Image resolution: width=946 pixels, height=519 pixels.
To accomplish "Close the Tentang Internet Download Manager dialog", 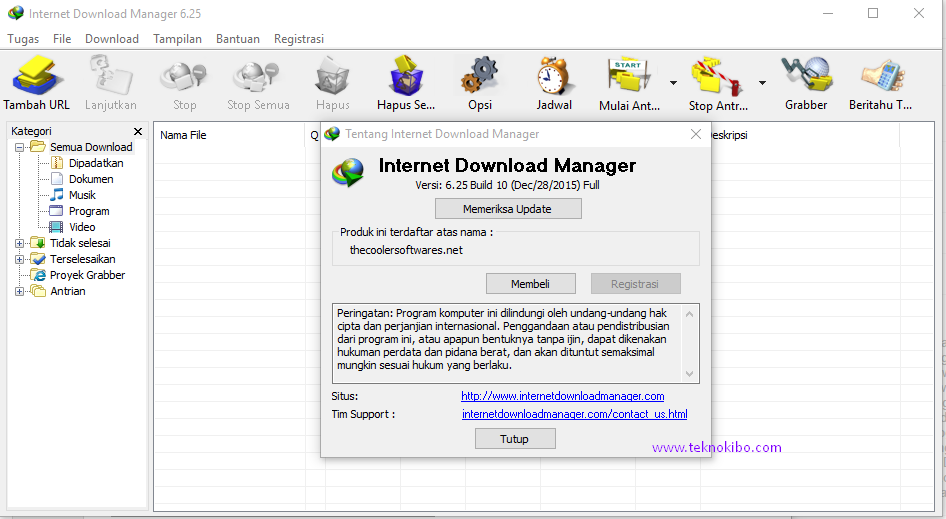I will click(x=696, y=134).
